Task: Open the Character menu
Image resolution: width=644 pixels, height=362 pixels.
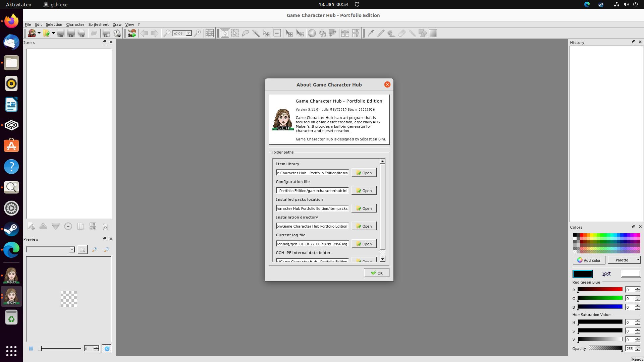Action: [x=75, y=24]
